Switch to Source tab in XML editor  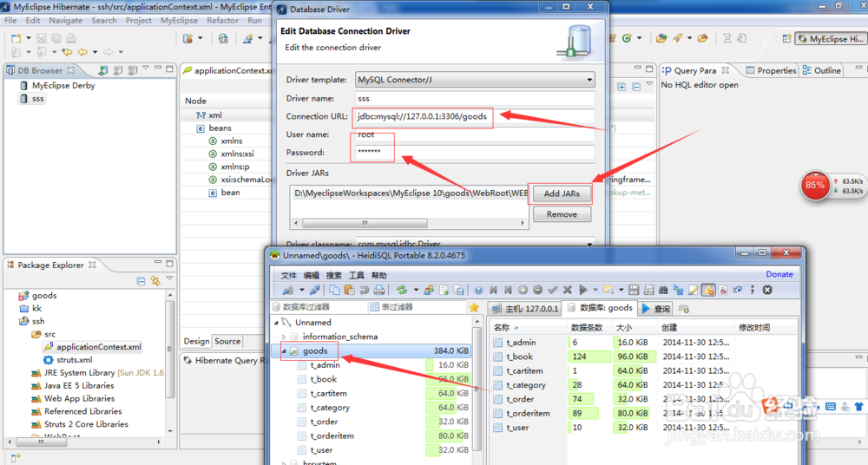pyautogui.click(x=227, y=341)
